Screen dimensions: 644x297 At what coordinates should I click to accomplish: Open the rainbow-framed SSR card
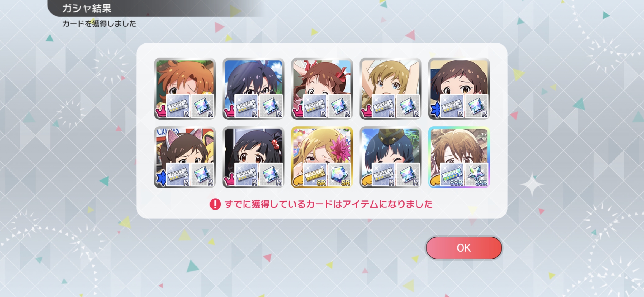click(x=459, y=157)
